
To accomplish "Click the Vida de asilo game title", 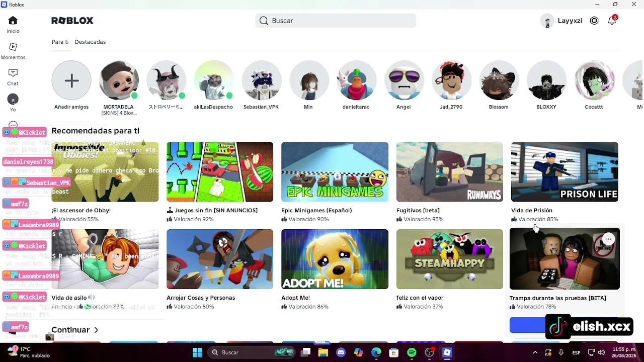I will click(69, 298).
